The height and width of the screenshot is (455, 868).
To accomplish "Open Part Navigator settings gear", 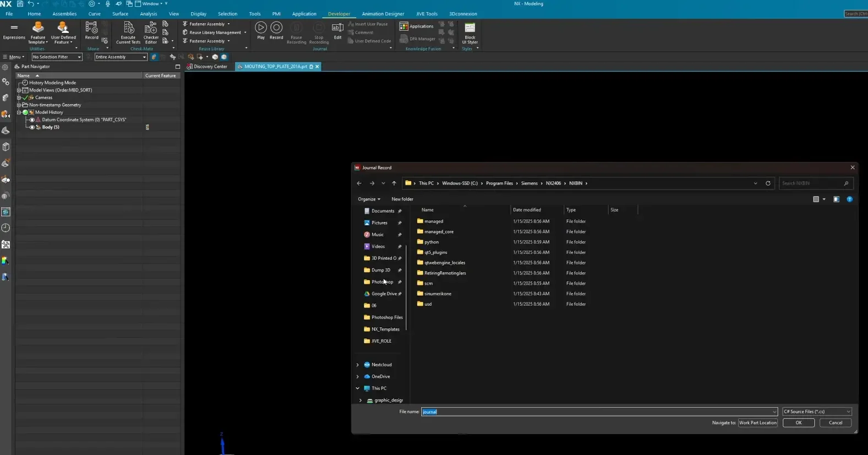I will pos(6,67).
